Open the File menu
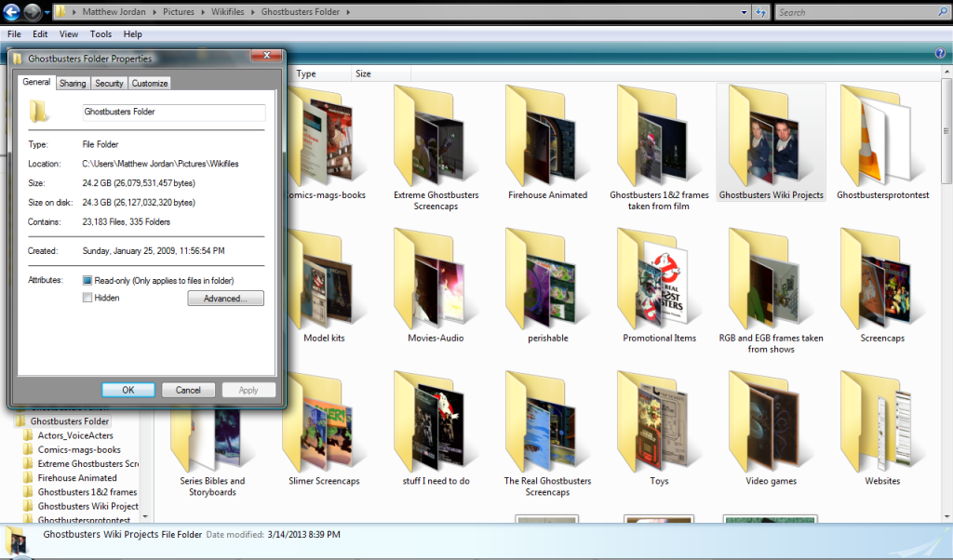The image size is (953, 560). pos(14,34)
